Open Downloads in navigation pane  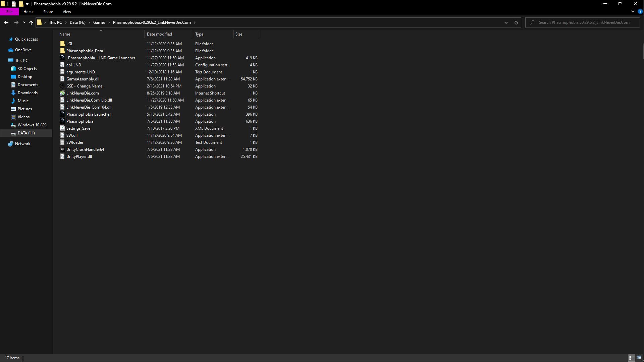click(x=28, y=93)
